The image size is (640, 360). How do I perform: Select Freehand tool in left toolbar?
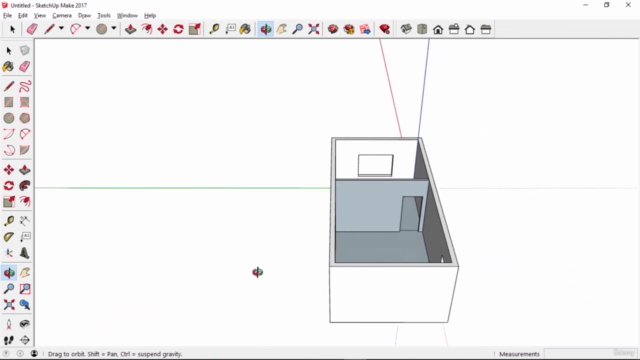pos(25,86)
